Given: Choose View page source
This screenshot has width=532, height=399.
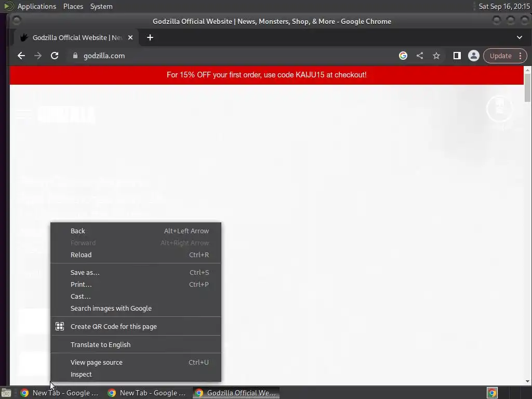Looking at the screenshot, I should click(136, 362).
